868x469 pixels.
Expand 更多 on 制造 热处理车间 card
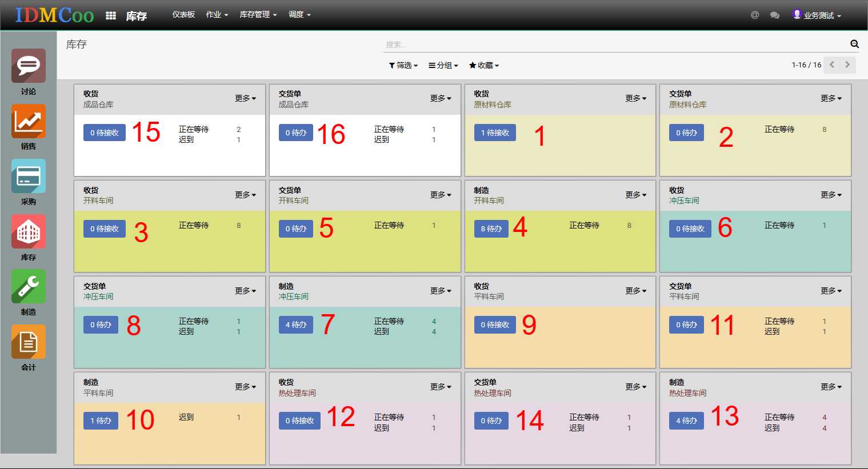coord(831,387)
